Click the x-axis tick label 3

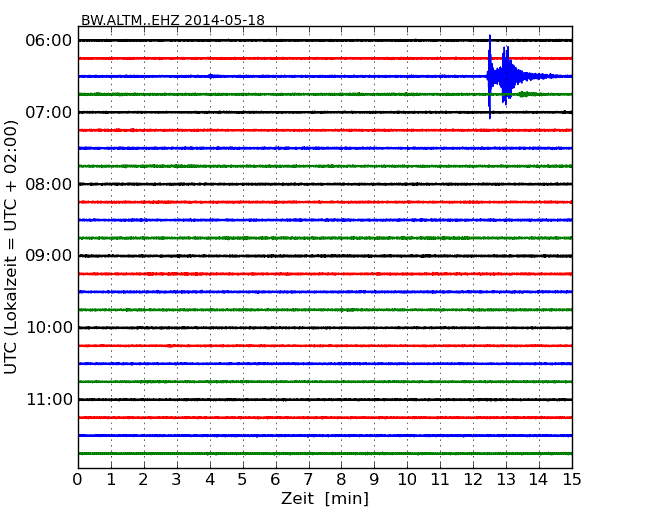tap(177, 479)
